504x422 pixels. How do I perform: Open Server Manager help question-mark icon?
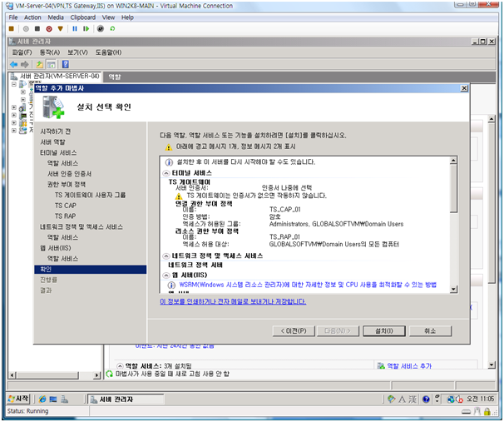coord(66,64)
